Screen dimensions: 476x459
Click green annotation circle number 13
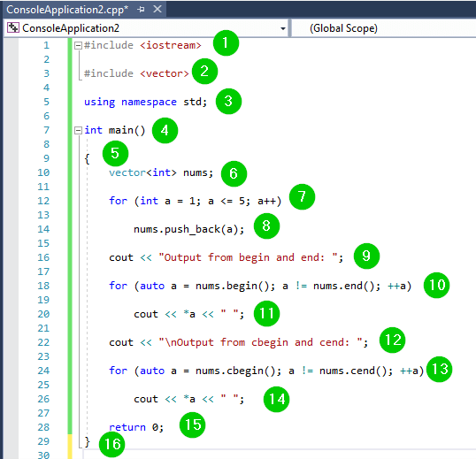439,369
